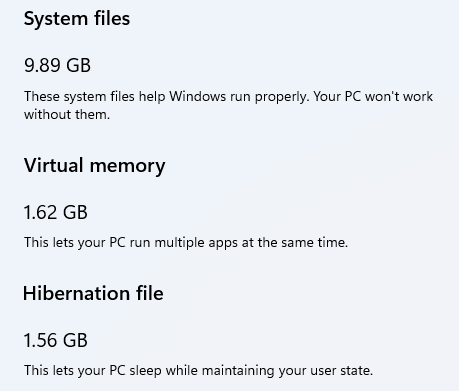Click the phrase "at the same time"
The height and width of the screenshot is (391, 459).
pos(294,243)
